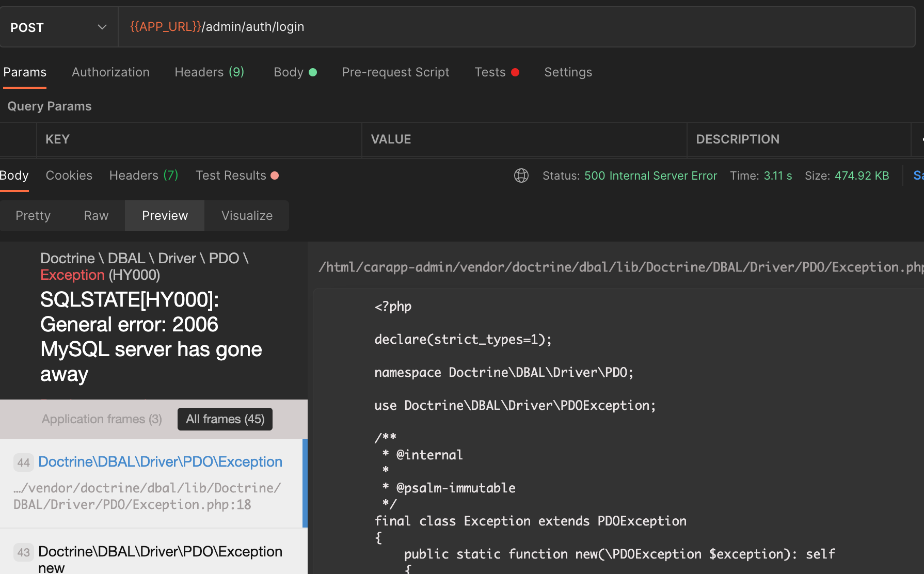Click the 500 Internal Server Error status
This screenshot has width=924, height=574.
tap(650, 176)
